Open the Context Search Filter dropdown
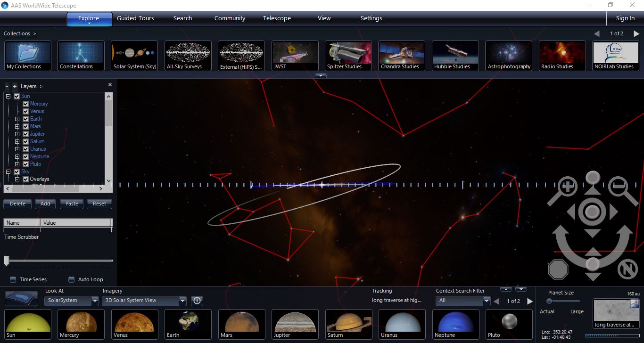This screenshot has height=343, width=644. coord(463,301)
